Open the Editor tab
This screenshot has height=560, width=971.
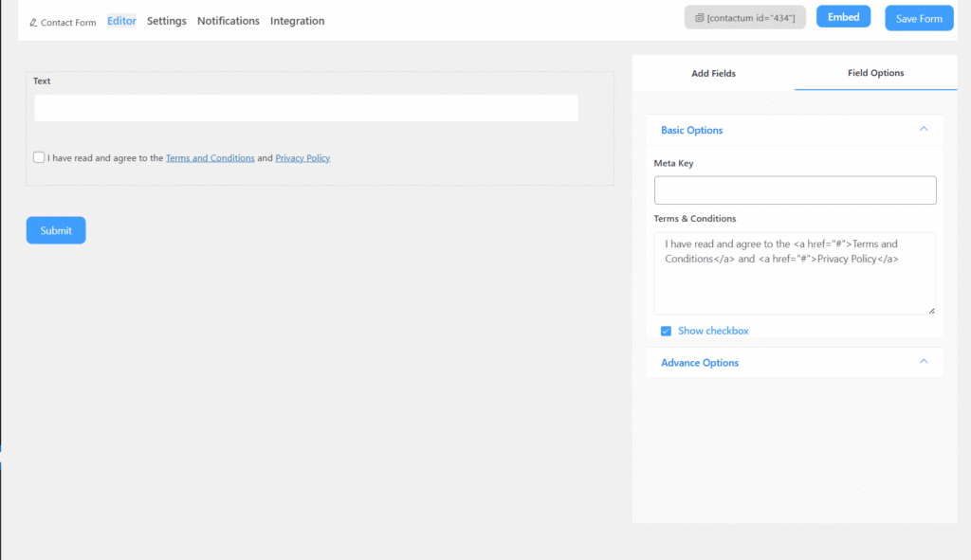[121, 21]
